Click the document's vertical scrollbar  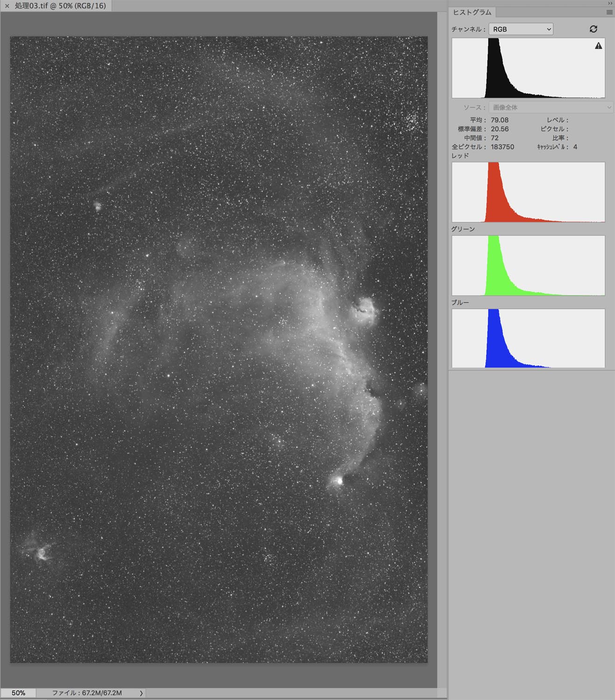[441, 350]
